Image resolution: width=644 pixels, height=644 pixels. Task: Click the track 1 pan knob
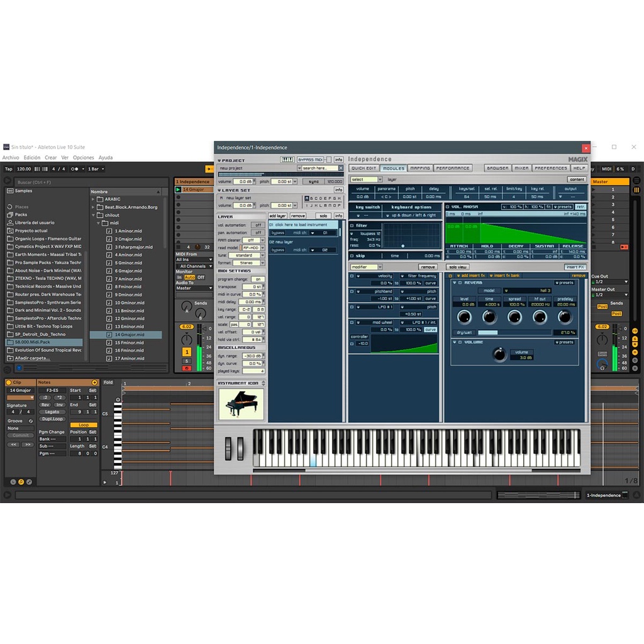187,339
